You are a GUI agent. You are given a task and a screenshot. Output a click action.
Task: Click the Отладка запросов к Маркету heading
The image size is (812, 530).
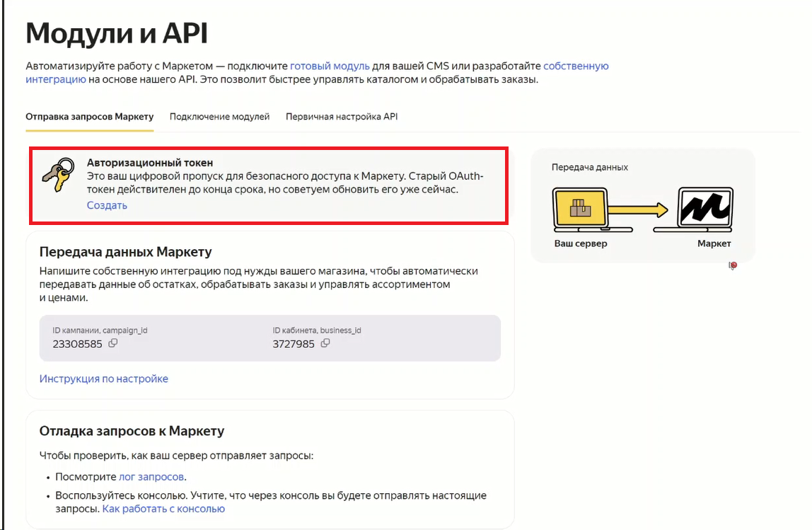132,431
